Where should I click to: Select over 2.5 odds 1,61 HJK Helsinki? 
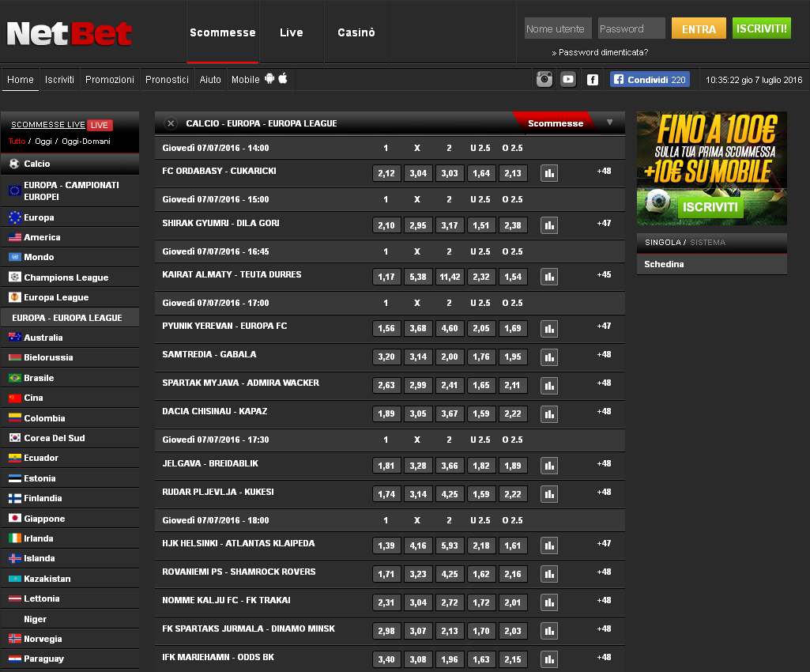coord(513,546)
